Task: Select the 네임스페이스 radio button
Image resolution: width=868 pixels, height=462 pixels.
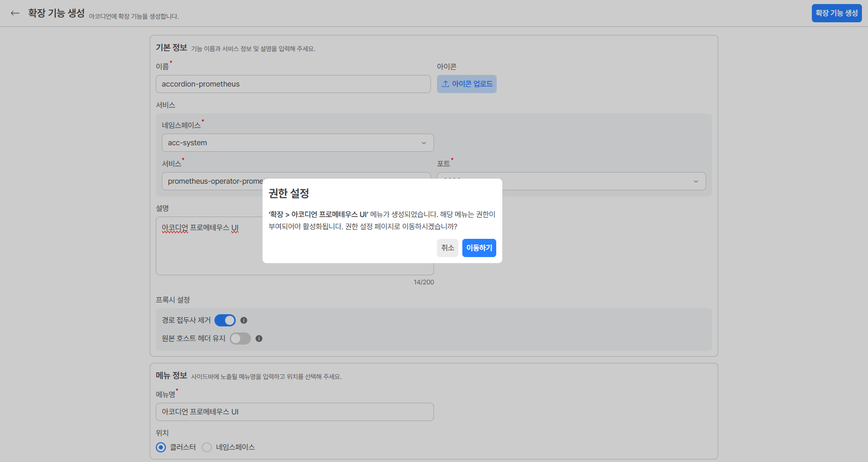Action: 207,447
